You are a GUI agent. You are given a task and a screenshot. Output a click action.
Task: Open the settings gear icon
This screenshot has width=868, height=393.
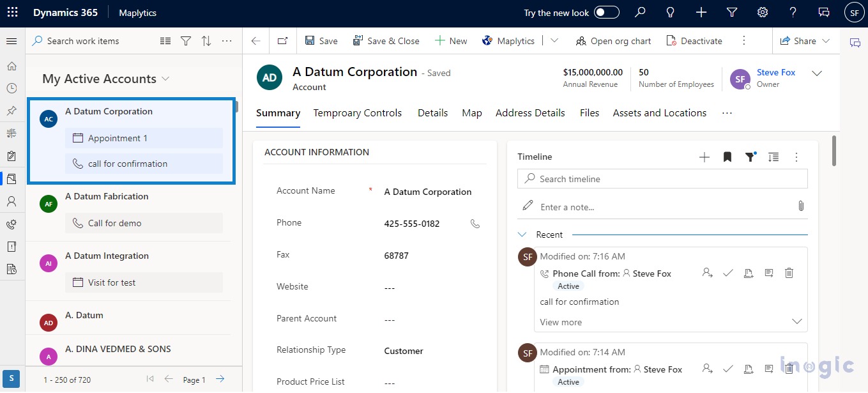[x=763, y=12]
